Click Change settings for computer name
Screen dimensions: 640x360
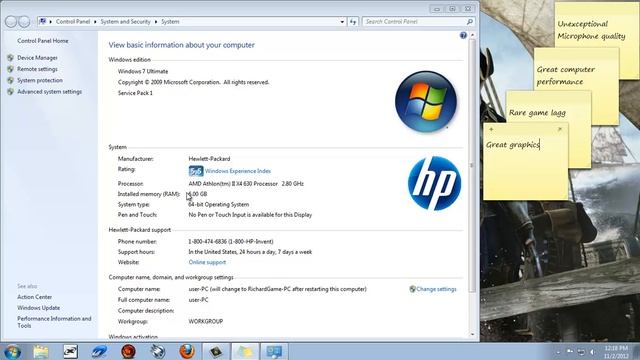(436, 289)
